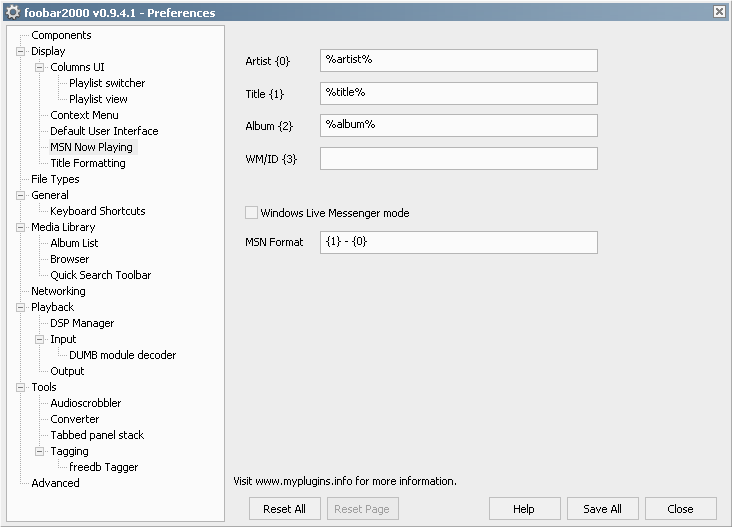Enable Windows Live Messenger mode checkbox
This screenshot has width=732, height=527.
251,213
